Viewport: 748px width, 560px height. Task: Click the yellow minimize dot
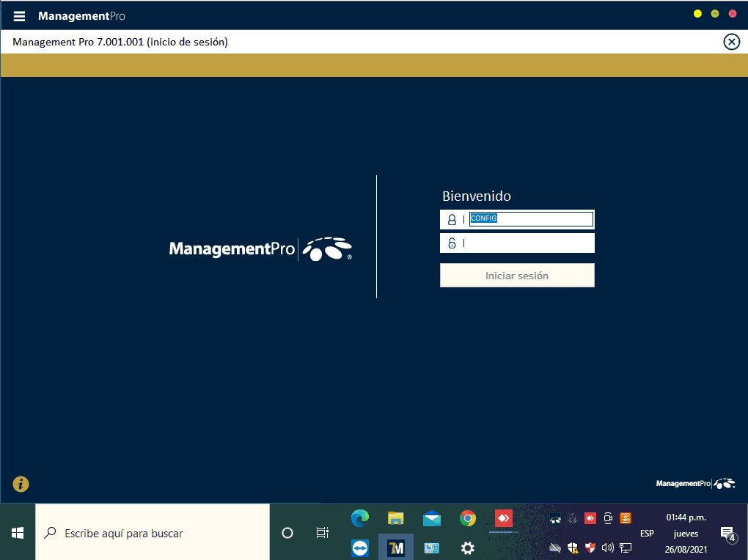[697, 14]
